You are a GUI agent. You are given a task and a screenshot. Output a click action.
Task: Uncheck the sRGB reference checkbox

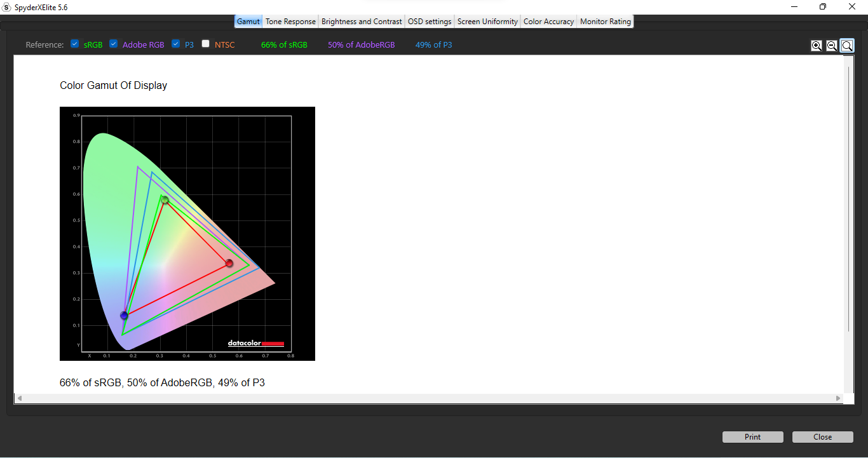pyautogui.click(x=75, y=44)
